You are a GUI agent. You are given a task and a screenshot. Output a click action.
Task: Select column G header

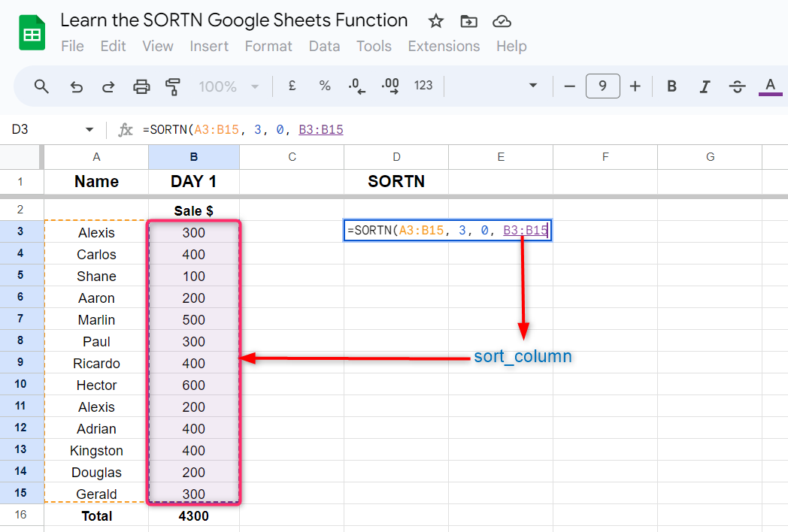[x=710, y=157]
